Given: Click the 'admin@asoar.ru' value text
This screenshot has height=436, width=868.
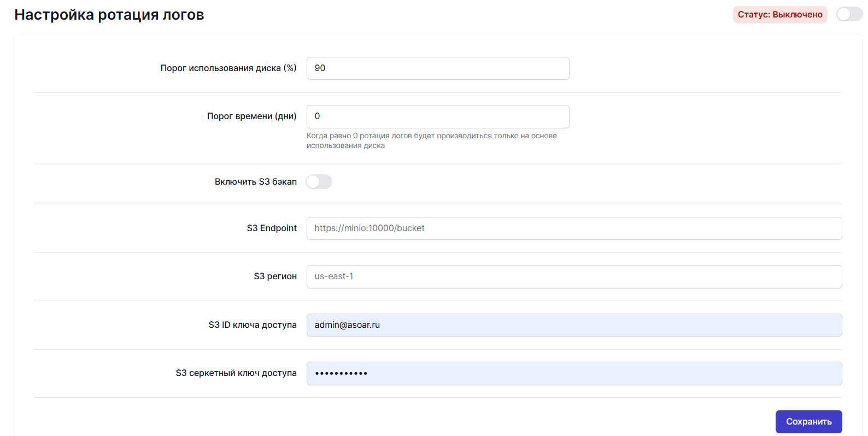Looking at the screenshot, I should (x=347, y=325).
